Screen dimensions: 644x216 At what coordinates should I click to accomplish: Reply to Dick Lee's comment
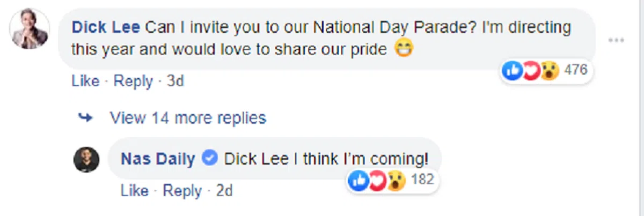(x=134, y=81)
